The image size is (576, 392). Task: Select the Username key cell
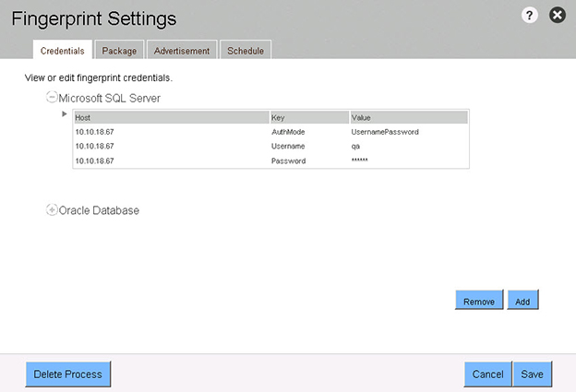(287, 147)
